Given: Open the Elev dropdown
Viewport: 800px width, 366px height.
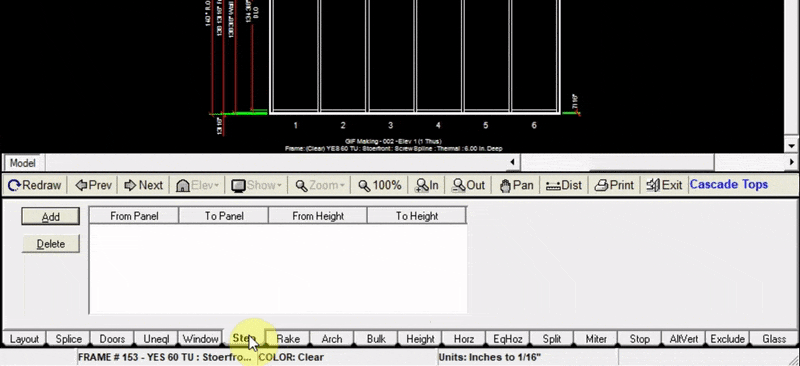Looking at the screenshot, I should click(x=197, y=185).
